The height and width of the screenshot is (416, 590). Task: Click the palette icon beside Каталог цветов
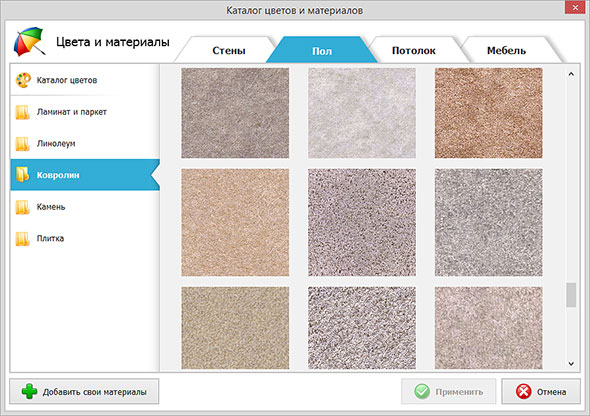click(x=23, y=80)
